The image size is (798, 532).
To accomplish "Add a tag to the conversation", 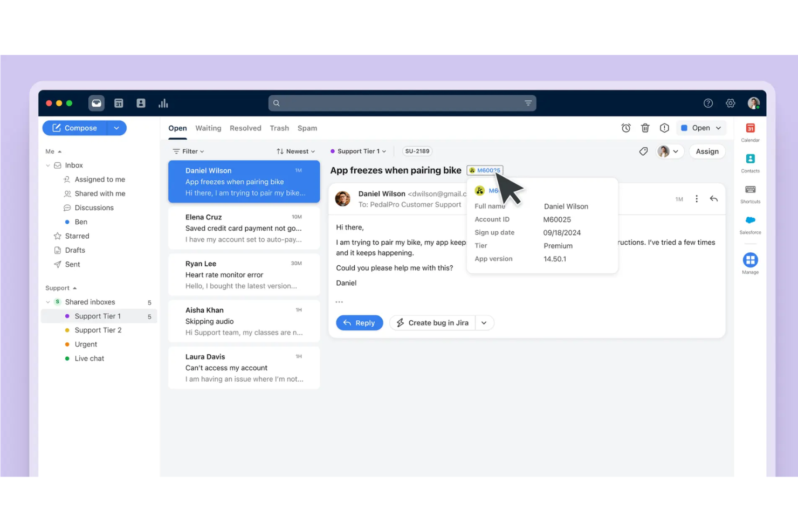I will pos(643,151).
